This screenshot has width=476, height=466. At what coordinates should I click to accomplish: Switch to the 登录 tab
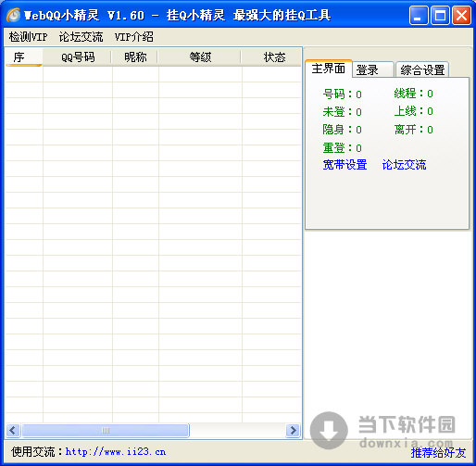tap(372, 69)
